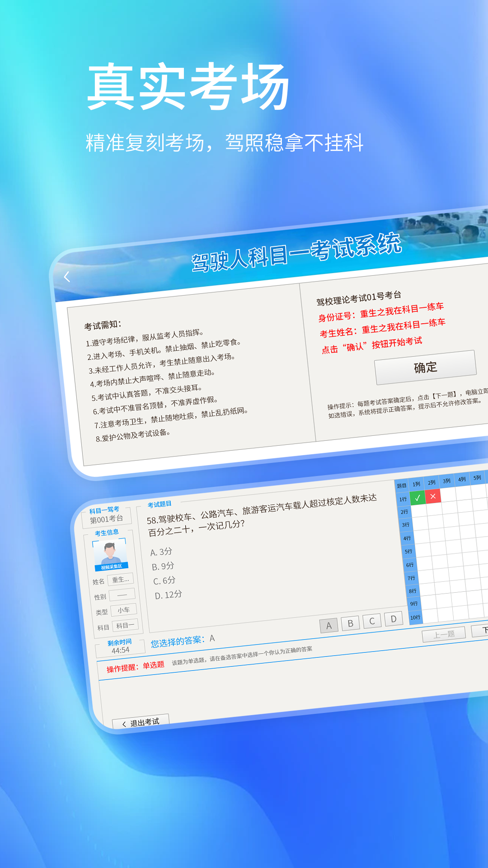Select option text C. 6分
This screenshot has height=868, width=488.
[164, 580]
